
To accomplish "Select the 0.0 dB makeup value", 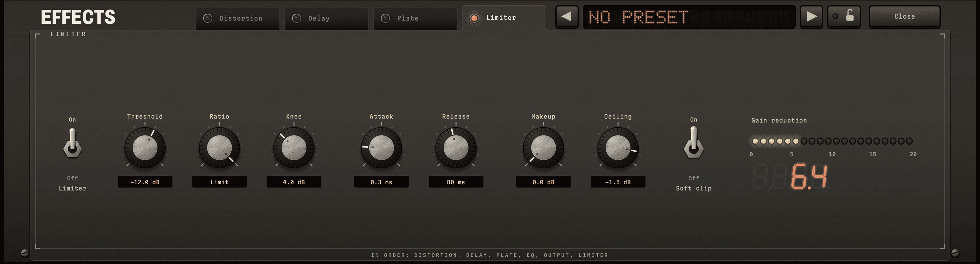I will click(544, 182).
